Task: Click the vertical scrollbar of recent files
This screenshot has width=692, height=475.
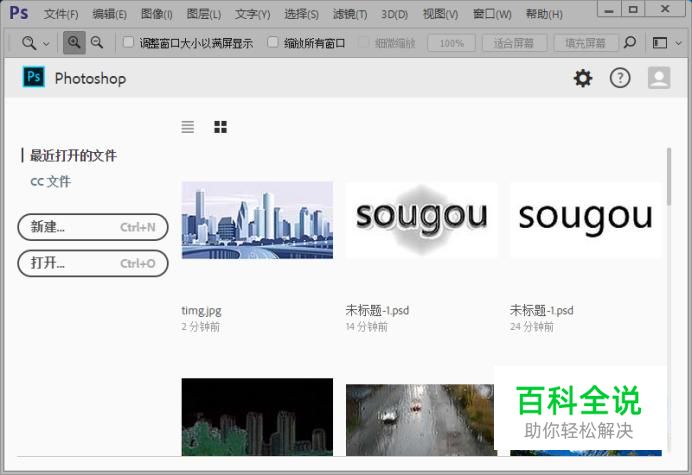Action: click(x=669, y=177)
